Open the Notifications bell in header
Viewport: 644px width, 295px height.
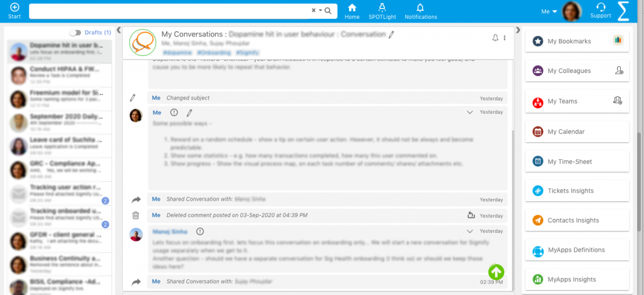421,8
